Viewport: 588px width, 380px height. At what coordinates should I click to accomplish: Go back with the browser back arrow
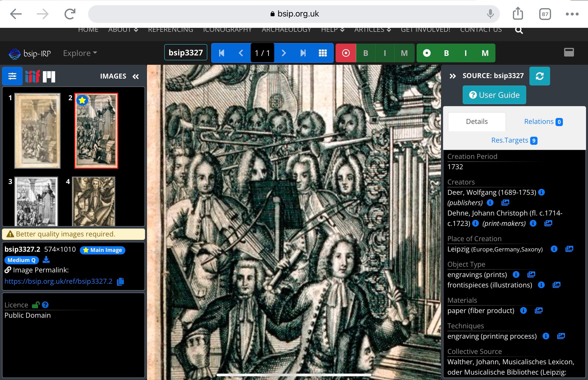coord(16,14)
